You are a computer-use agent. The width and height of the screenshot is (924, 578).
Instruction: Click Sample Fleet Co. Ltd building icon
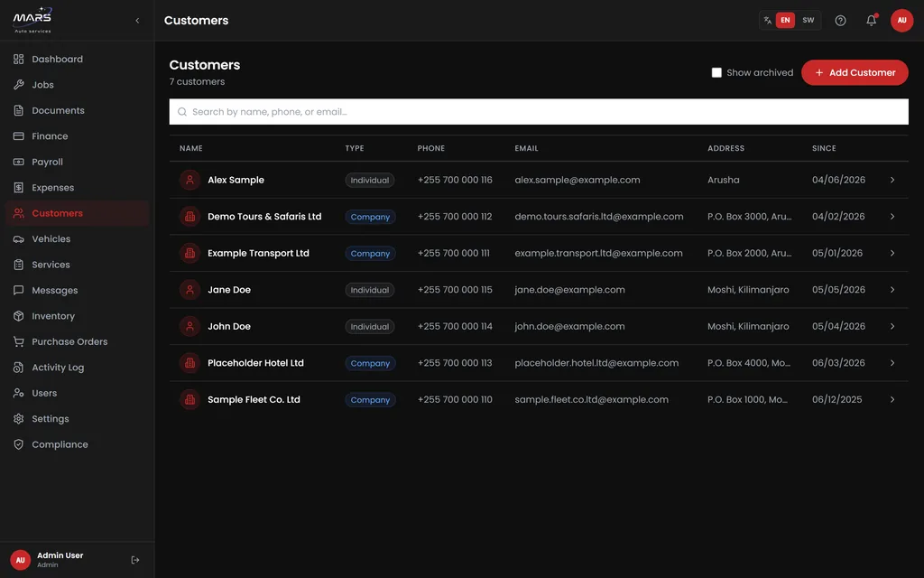pos(189,399)
